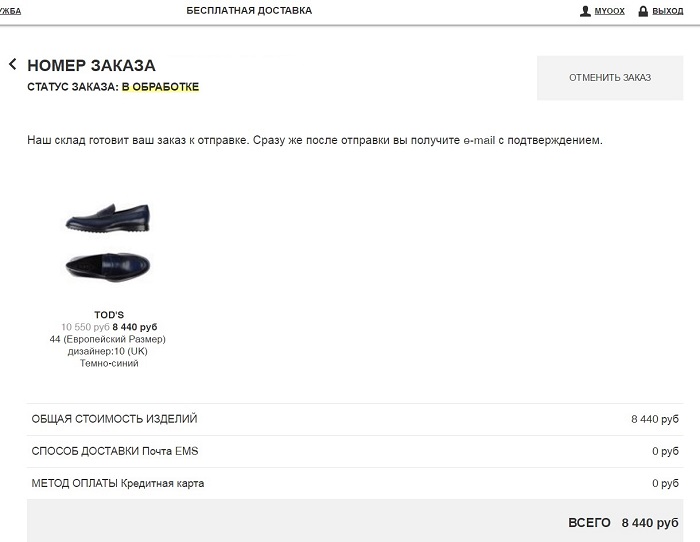Open the MYOOX account link
The height and width of the screenshot is (542, 700).
tap(609, 11)
